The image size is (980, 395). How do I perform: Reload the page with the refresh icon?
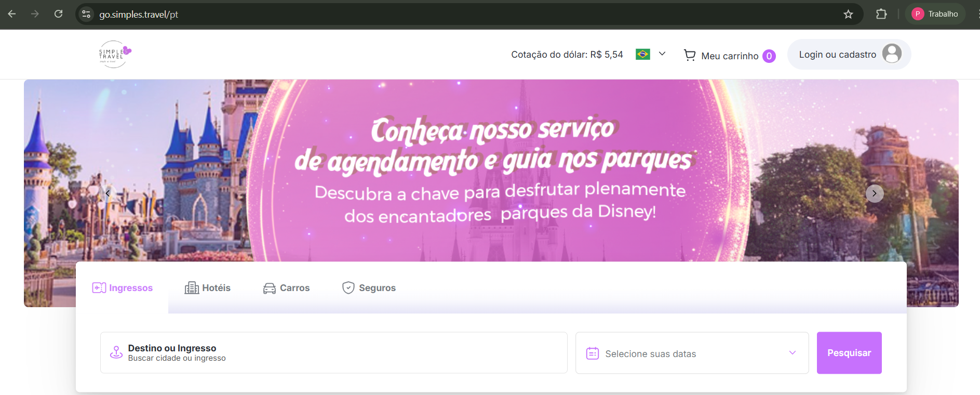(59, 14)
